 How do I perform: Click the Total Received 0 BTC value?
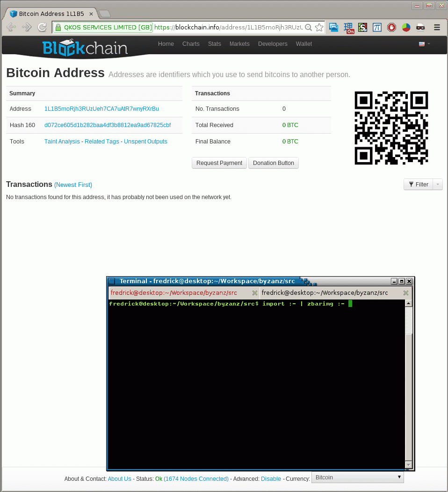point(290,125)
